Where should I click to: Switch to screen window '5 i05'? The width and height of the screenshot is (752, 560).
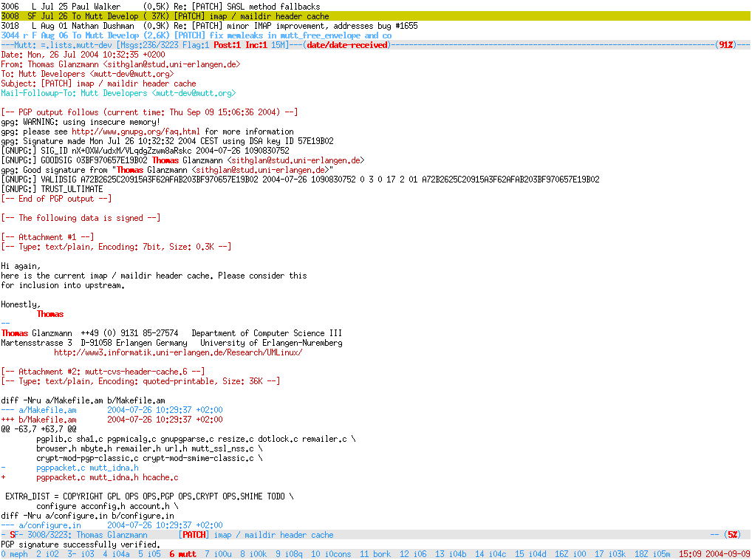(150, 554)
